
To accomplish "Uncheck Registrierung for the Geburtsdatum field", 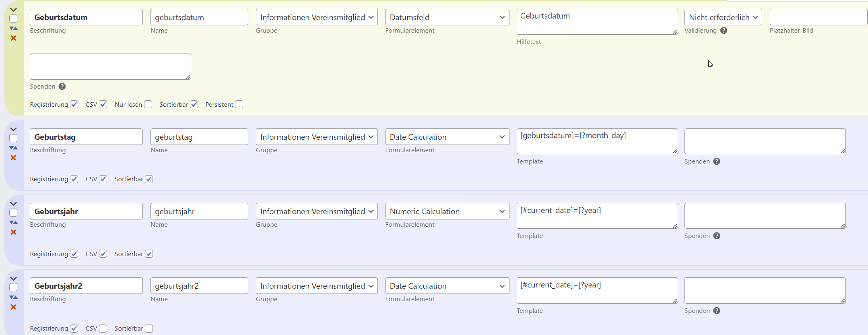I will click(74, 105).
